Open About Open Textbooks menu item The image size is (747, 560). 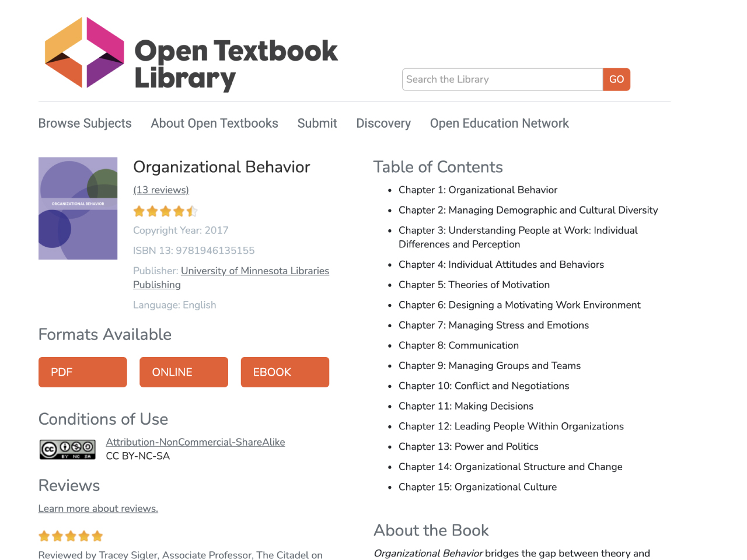(x=214, y=124)
